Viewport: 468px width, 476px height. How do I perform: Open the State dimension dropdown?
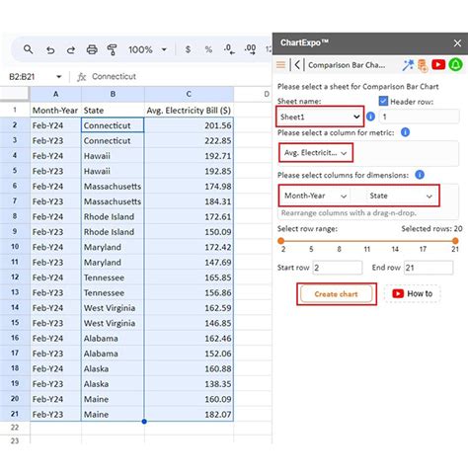pyautogui.click(x=400, y=196)
